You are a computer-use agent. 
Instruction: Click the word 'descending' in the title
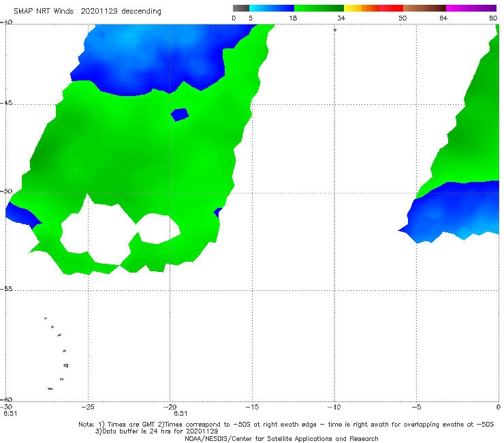(x=141, y=12)
